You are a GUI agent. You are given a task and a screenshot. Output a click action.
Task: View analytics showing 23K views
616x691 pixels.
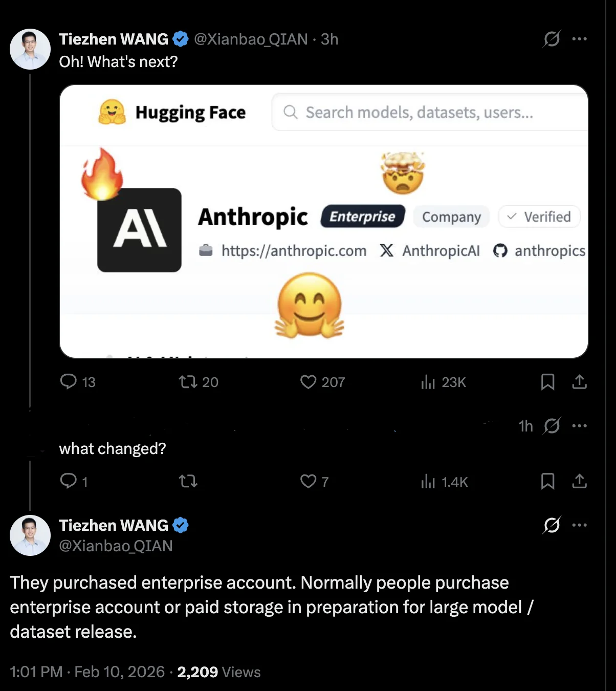point(428,382)
